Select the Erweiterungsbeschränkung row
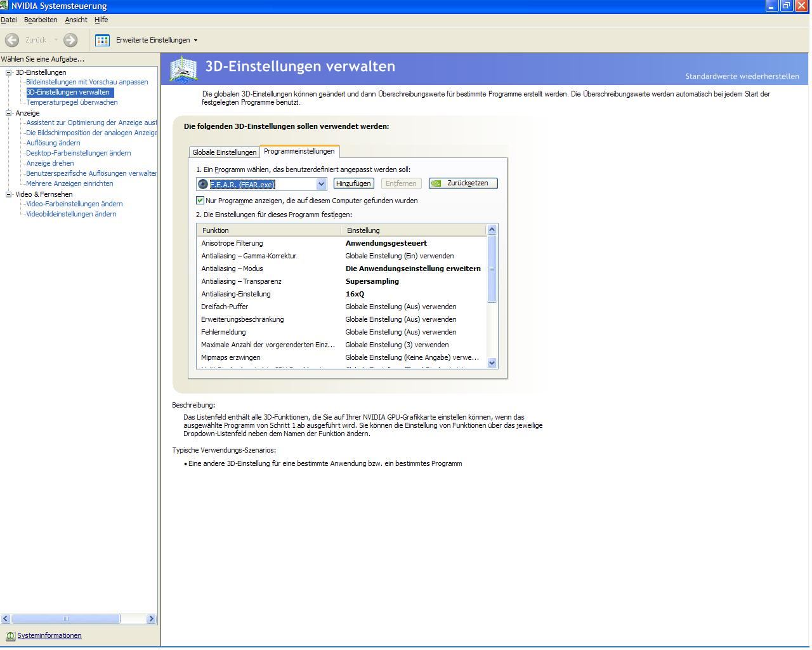This screenshot has width=812, height=650. [x=341, y=319]
